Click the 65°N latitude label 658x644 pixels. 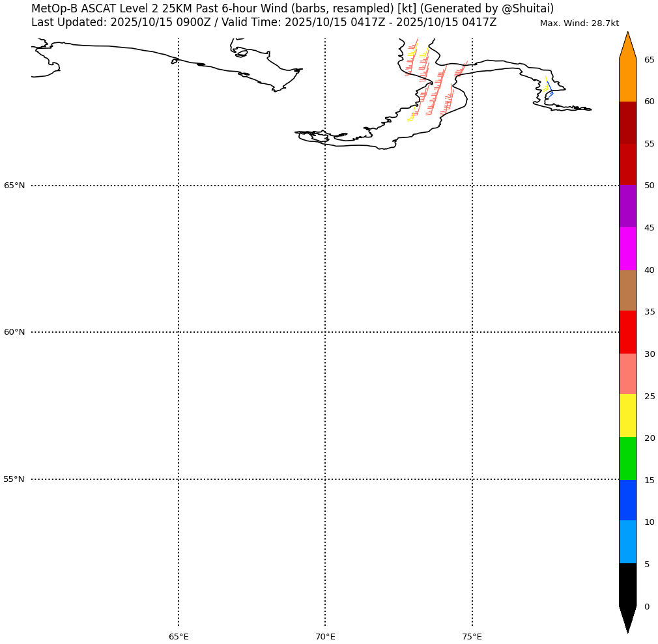click(14, 186)
